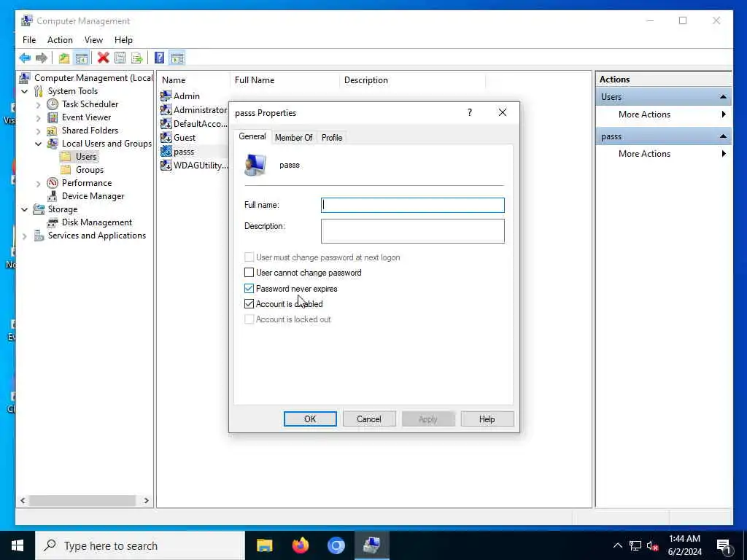Image resolution: width=747 pixels, height=560 pixels.
Task: Click the Task Scheduler clock icon
Action: click(53, 104)
